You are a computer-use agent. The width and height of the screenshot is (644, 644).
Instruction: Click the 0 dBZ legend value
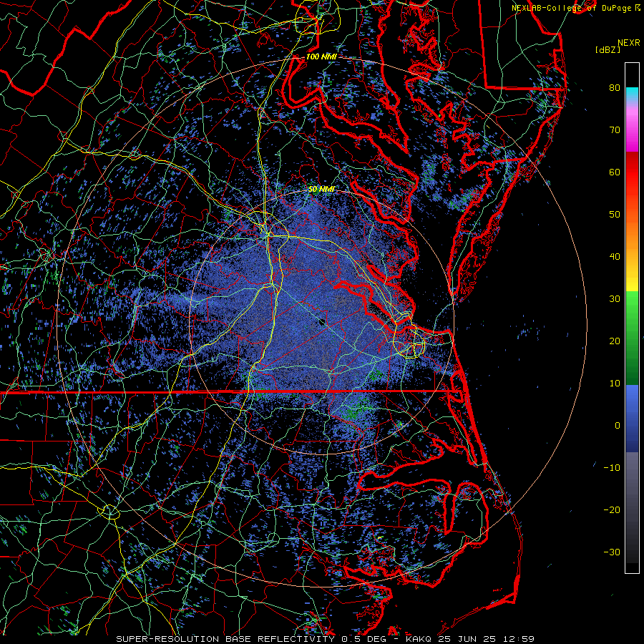point(618,426)
